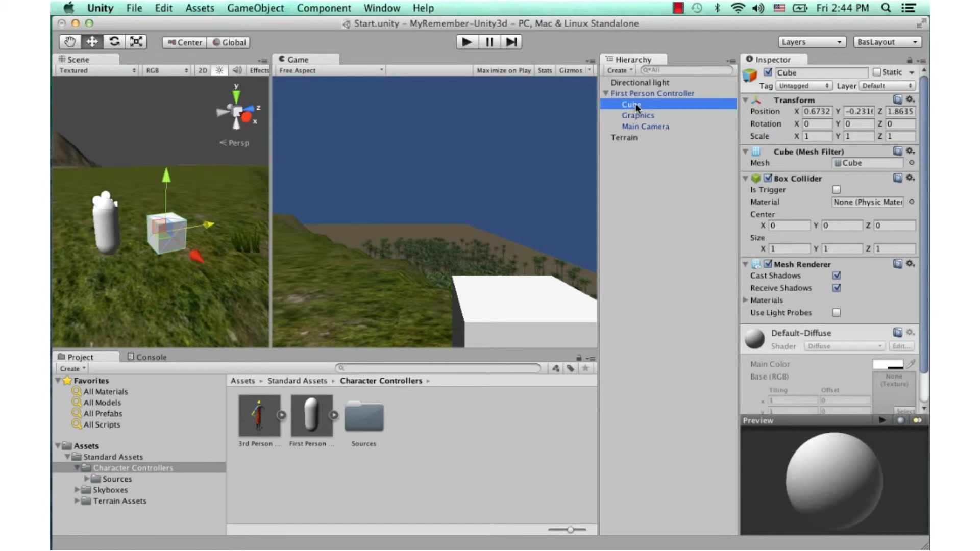980x551 pixels.
Task: Play the material Preview
Action: click(x=883, y=420)
